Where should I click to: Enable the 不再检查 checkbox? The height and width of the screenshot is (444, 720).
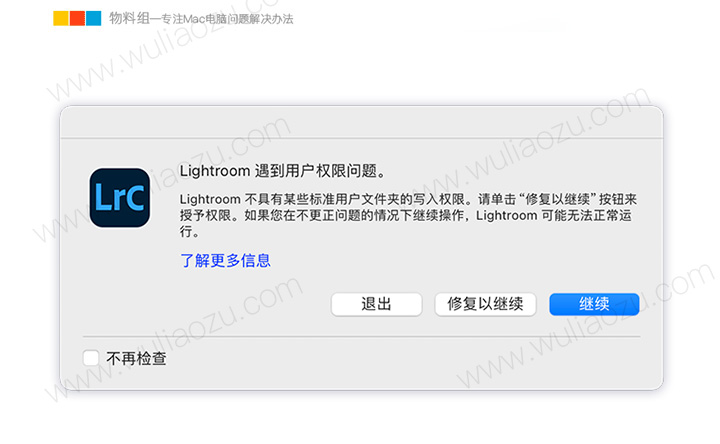point(91,358)
